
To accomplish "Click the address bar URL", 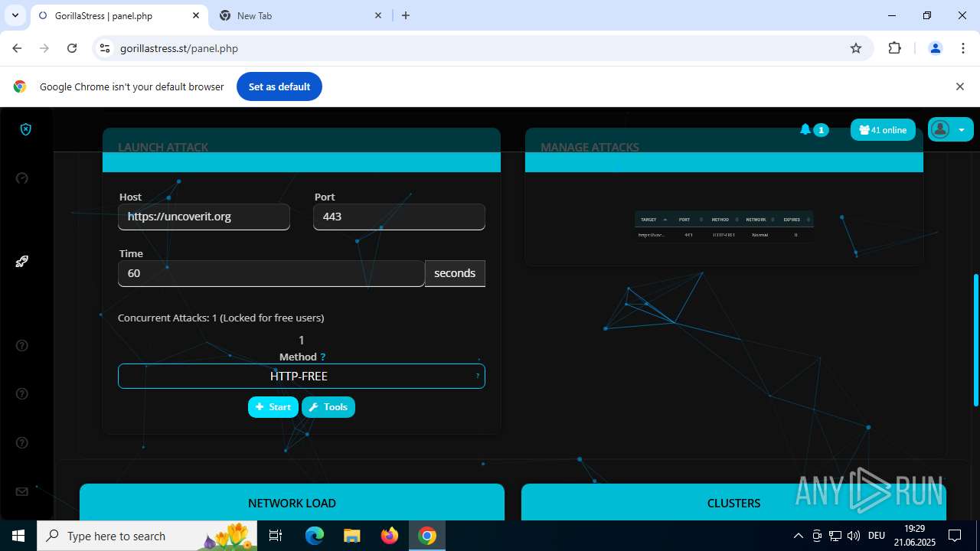I will 179,48.
